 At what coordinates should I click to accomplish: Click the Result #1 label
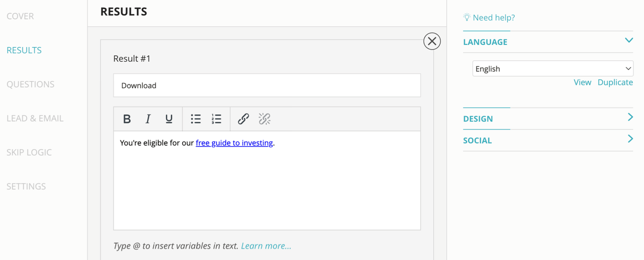pyautogui.click(x=132, y=59)
